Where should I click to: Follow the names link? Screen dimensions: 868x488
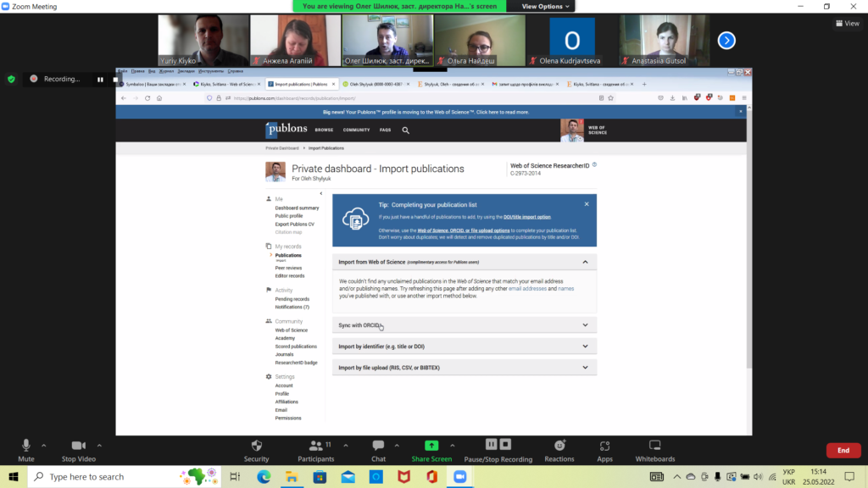[565, 289]
